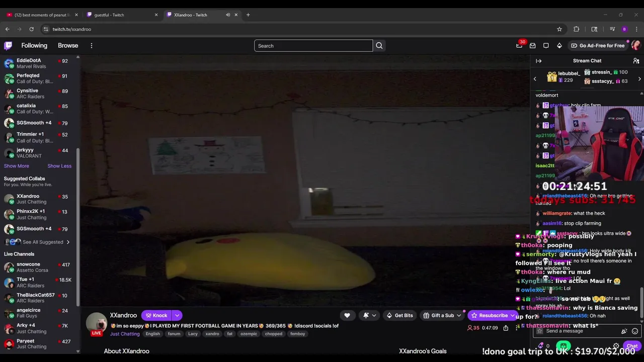Open the tab search screen icon in toolbar
Screen dimensions: 644x362
tap(594, 29)
